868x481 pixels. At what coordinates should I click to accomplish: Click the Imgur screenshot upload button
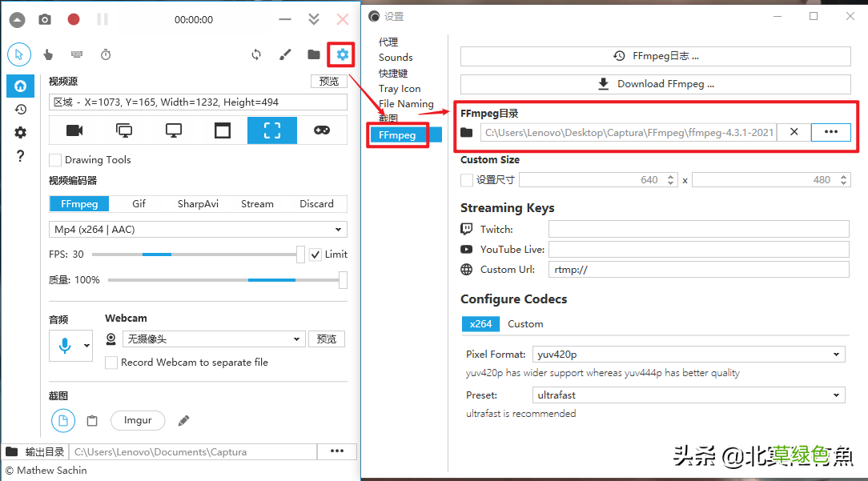click(138, 420)
